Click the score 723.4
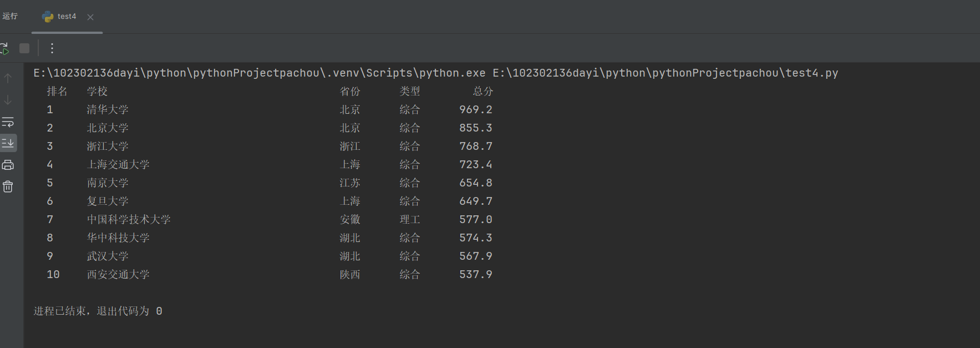 476,164
